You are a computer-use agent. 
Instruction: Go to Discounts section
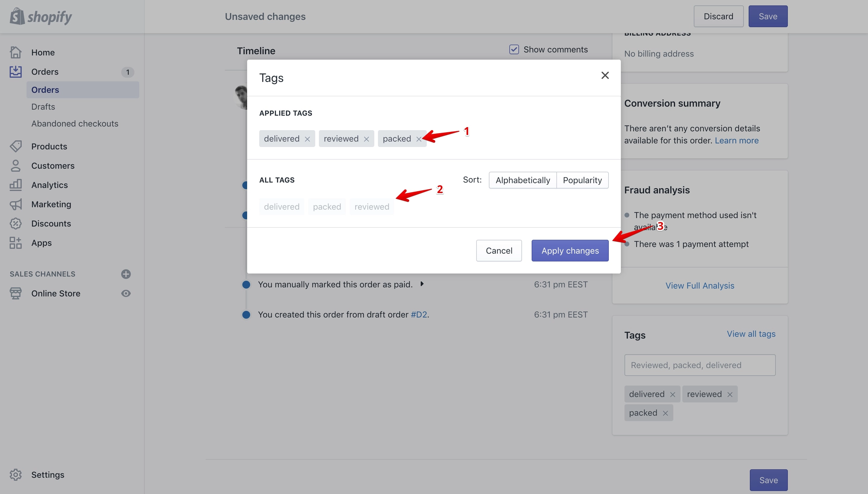point(51,224)
